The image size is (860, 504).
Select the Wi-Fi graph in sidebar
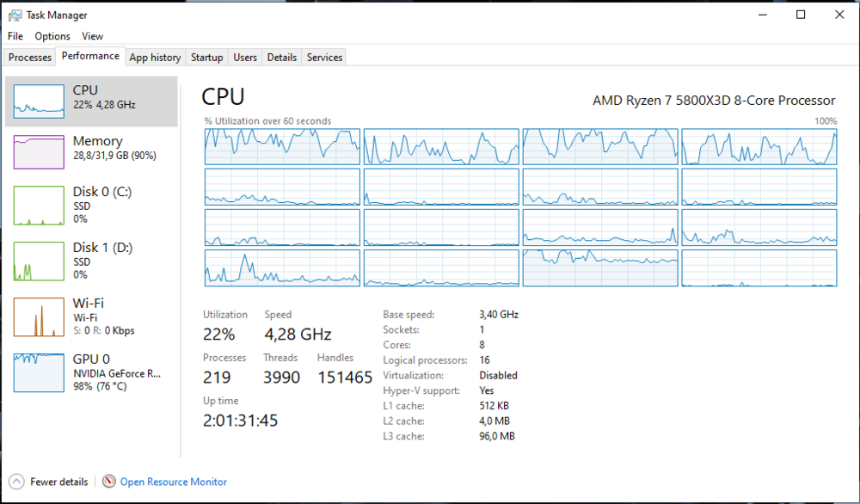pos(39,317)
